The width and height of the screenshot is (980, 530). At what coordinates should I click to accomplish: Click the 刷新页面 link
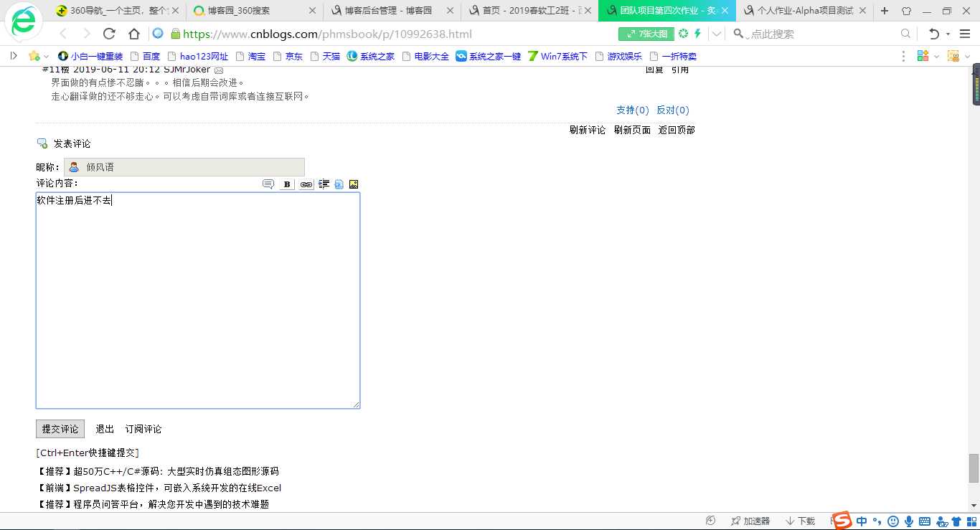pyautogui.click(x=632, y=130)
